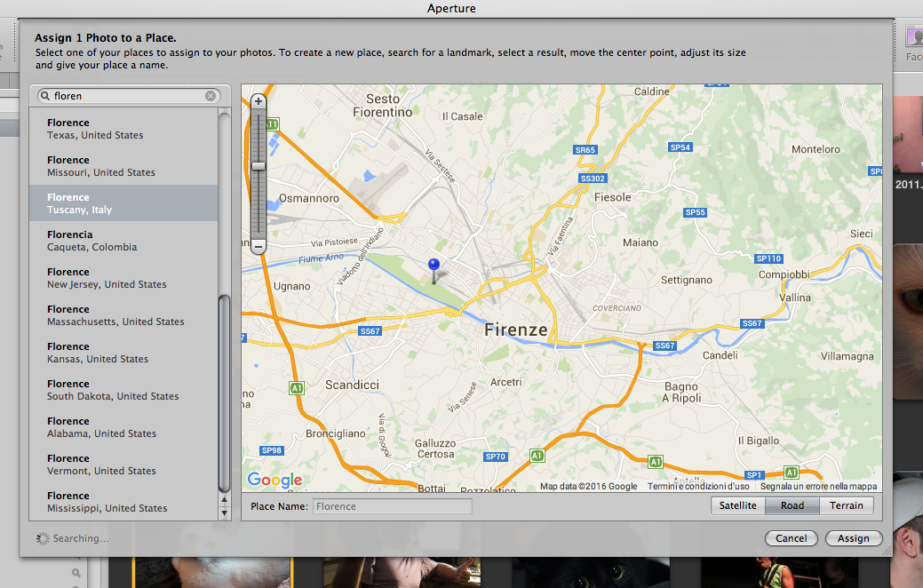Select Florence, New Jersey, United States
Image resolution: width=923 pixels, height=588 pixels.
[x=123, y=278]
